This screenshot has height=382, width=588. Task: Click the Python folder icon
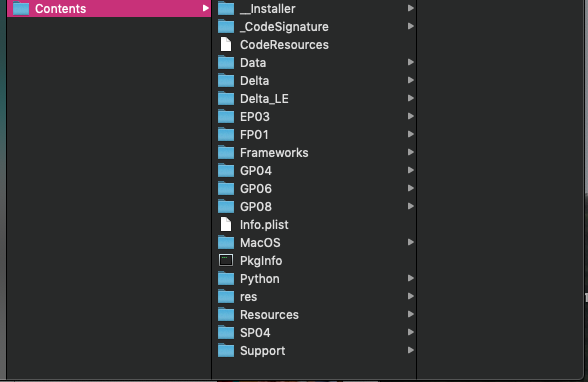226,278
